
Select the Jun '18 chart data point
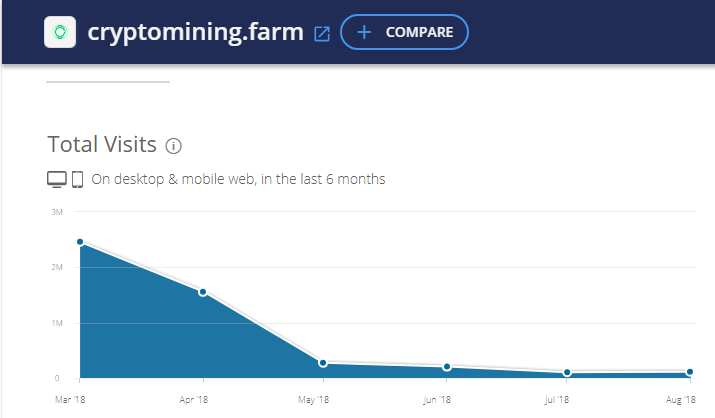click(447, 367)
